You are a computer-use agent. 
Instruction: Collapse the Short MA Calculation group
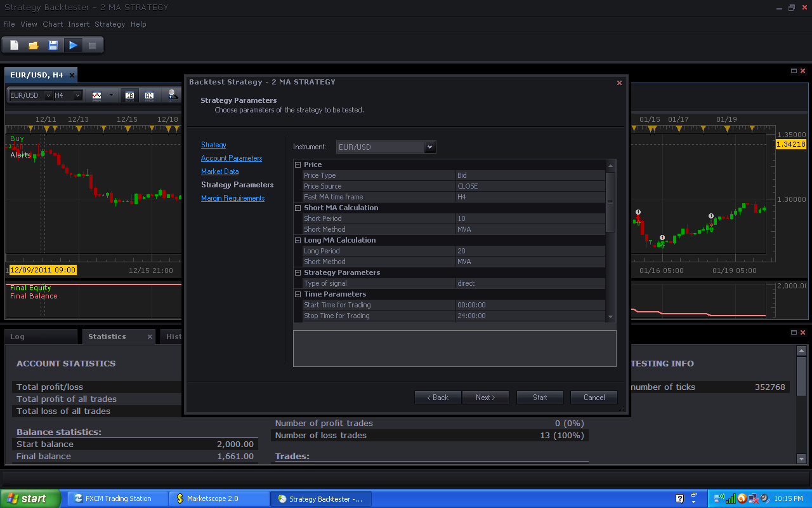pos(298,208)
